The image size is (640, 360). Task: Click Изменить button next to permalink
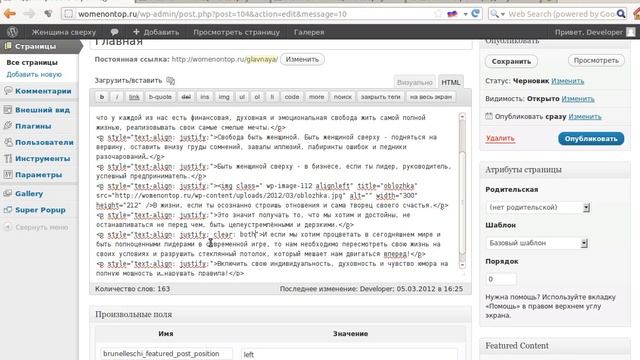[x=302, y=59]
